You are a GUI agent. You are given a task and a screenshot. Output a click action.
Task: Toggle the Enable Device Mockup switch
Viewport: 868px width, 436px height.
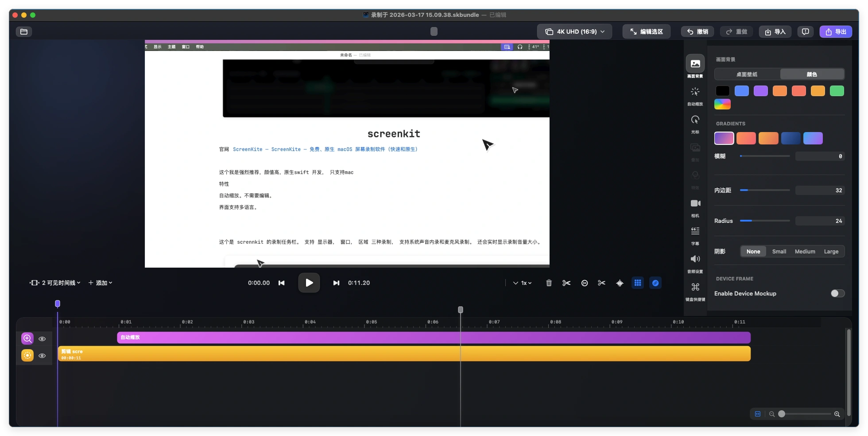click(x=837, y=293)
